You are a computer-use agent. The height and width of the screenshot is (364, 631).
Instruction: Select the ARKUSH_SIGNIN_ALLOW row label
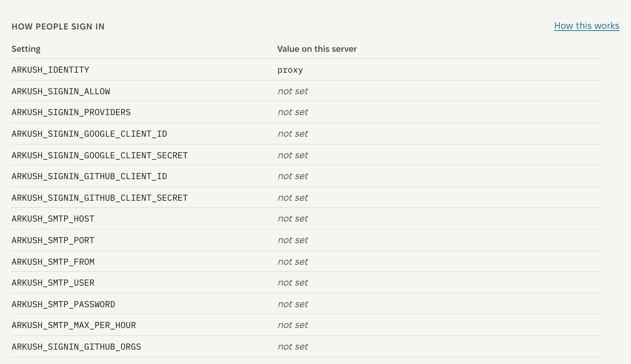coord(61,91)
